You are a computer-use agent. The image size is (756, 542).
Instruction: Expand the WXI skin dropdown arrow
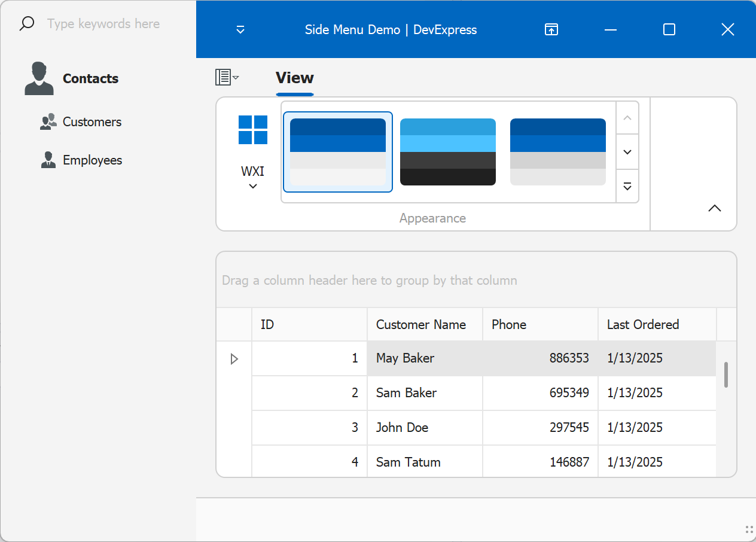[x=253, y=186]
